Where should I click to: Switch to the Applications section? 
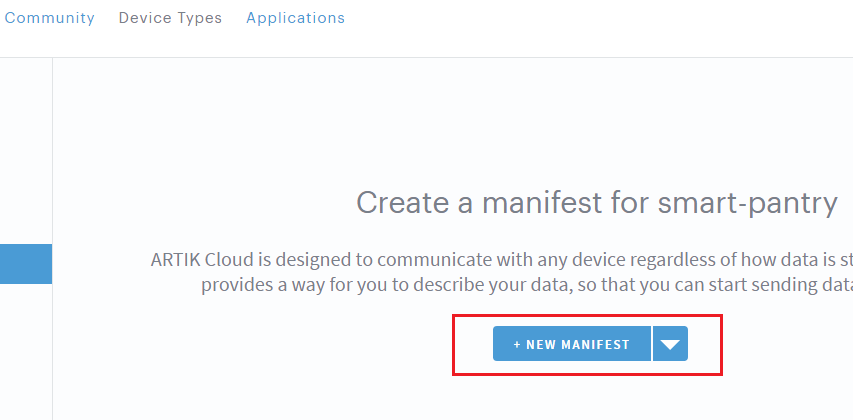[295, 18]
